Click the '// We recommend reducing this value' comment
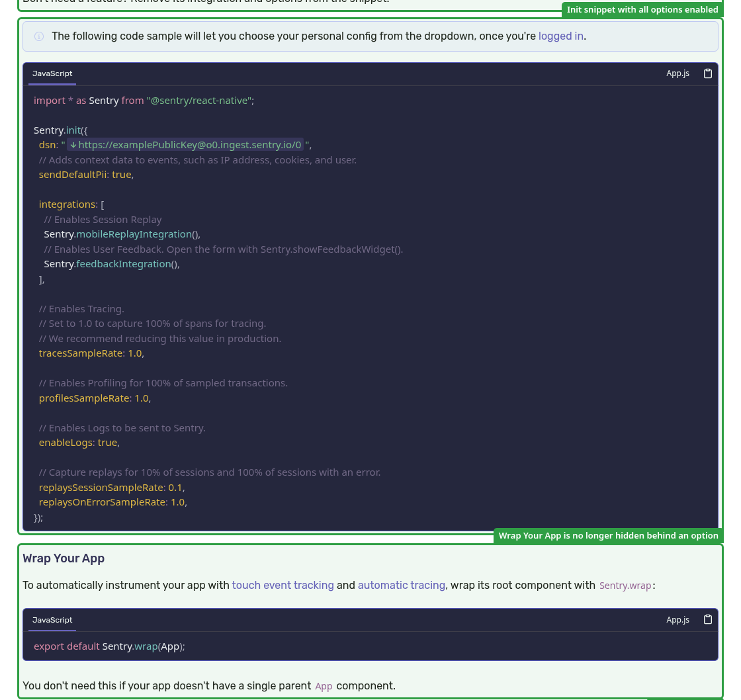 [x=159, y=339]
